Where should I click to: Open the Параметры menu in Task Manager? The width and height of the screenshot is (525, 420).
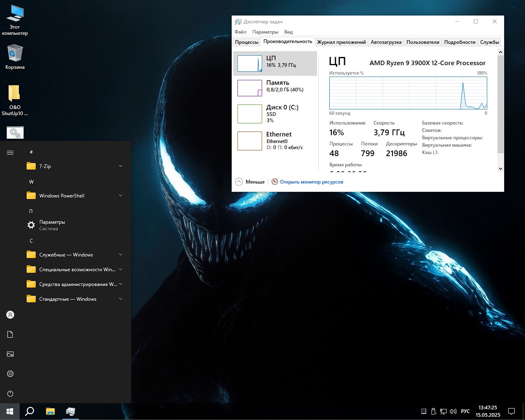click(x=265, y=32)
